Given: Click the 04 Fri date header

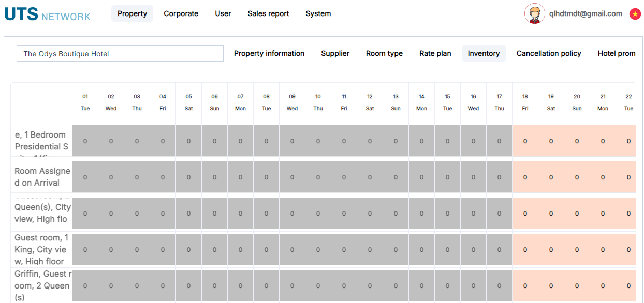Looking at the screenshot, I should tap(163, 102).
